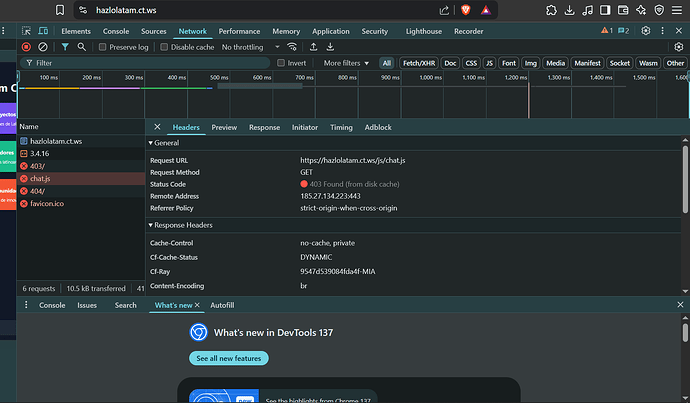Image resolution: width=690 pixels, height=403 pixels.
Task: Select the 404/ request row
Action: (81, 191)
